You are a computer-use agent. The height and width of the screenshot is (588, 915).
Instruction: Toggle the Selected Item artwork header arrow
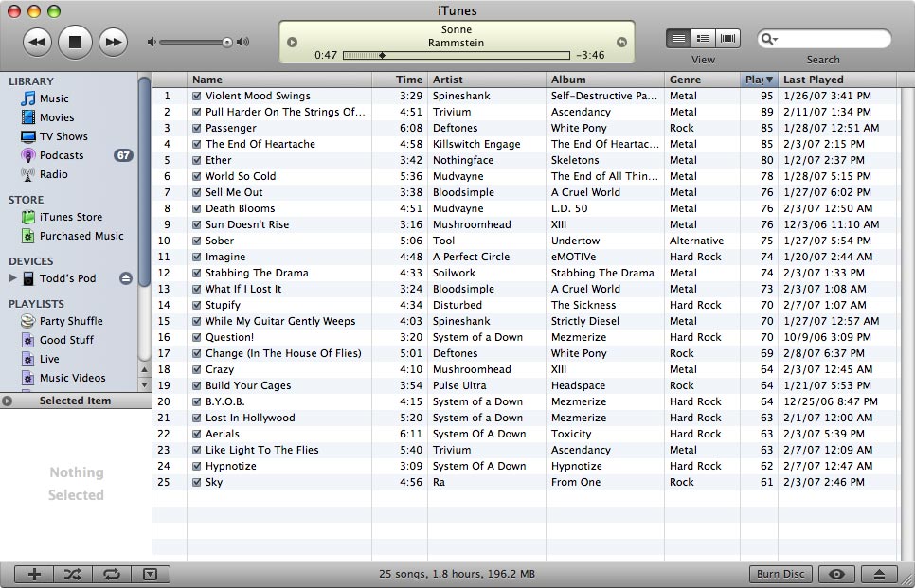coord(7,401)
